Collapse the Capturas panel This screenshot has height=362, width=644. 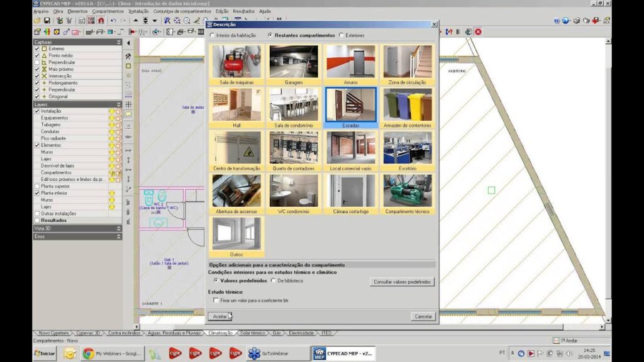(118, 42)
